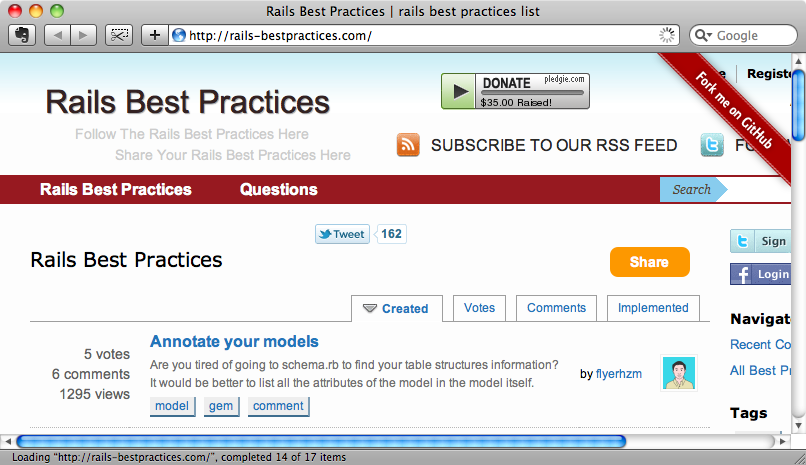Select the Votes sort tab

(479, 308)
